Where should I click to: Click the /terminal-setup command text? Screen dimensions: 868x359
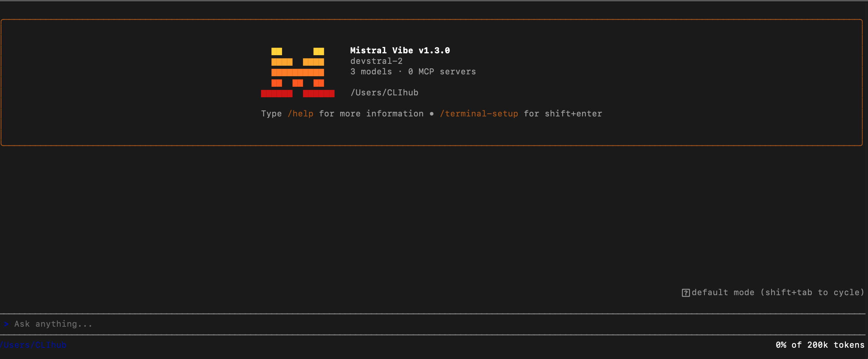[479, 114]
